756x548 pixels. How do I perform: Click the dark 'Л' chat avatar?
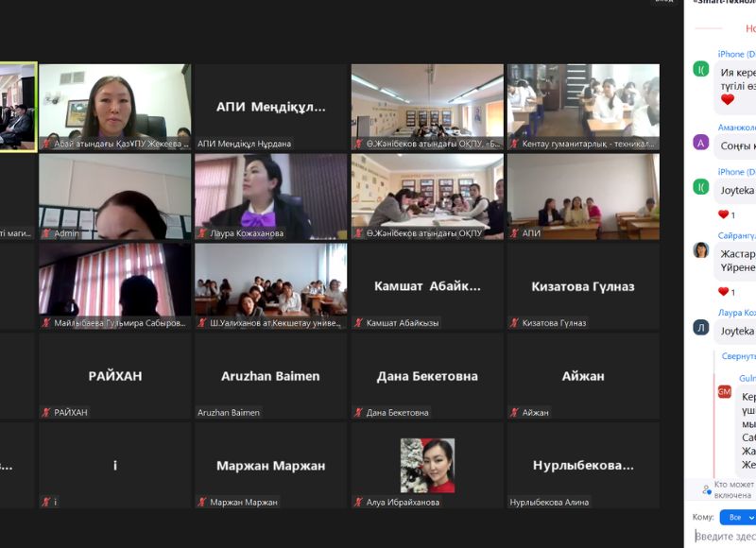pyautogui.click(x=700, y=327)
